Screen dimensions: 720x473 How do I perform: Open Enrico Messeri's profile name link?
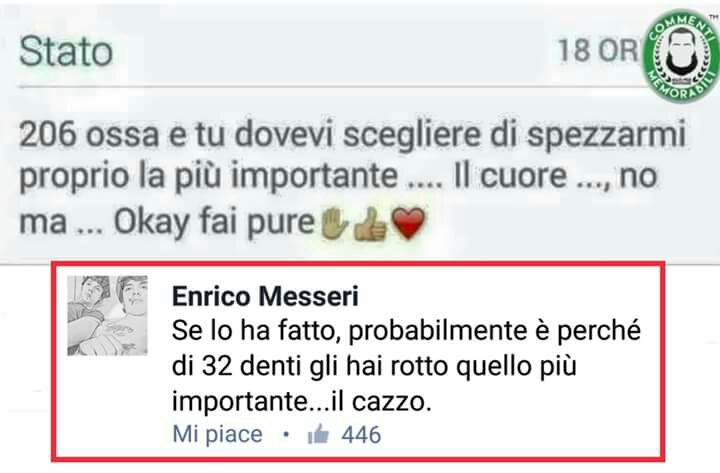click(x=265, y=297)
